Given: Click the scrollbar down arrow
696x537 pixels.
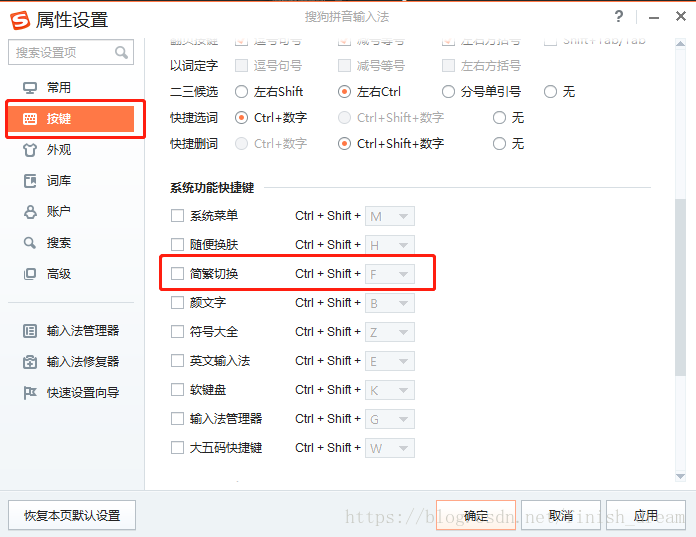Looking at the screenshot, I should tap(680, 476).
